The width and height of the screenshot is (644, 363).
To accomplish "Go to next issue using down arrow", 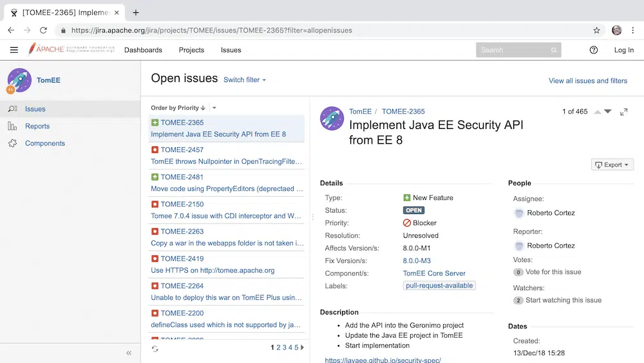I will tap(608, 112).
